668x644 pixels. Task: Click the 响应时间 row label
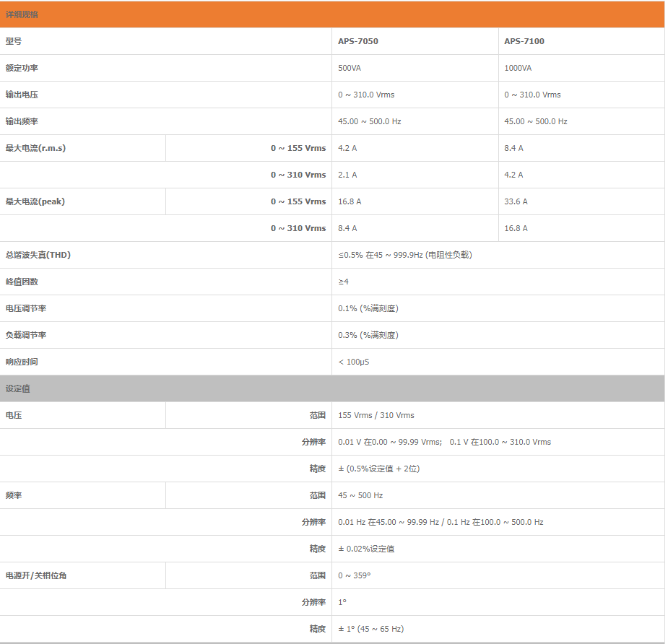coord(22,362)
